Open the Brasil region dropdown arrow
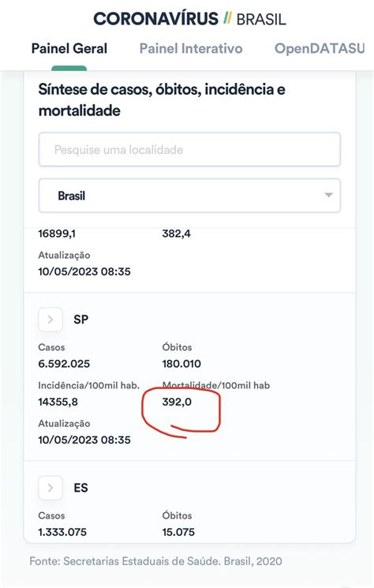374x588 pixels. click(x=328, y=195)
